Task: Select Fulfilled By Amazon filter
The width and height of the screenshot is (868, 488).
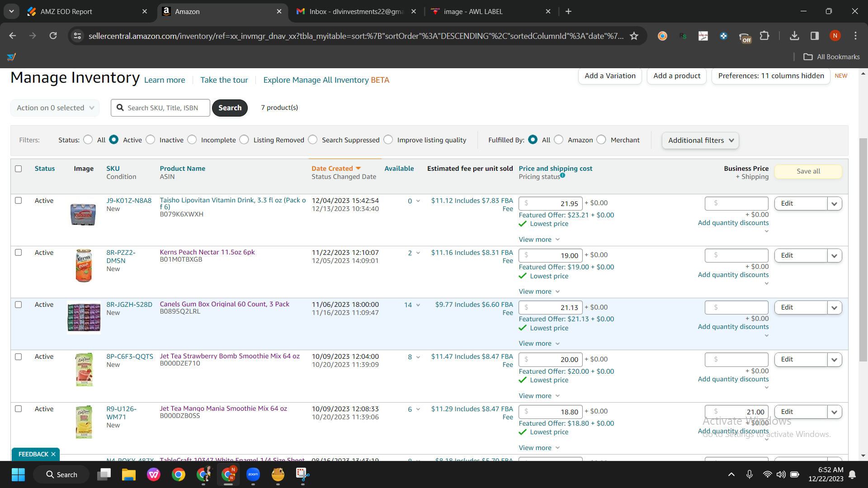Action: [559, 140]
